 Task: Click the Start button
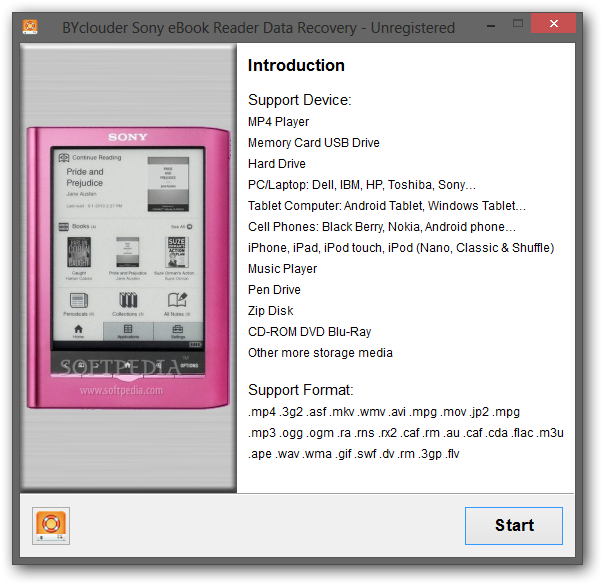(513, 526)
